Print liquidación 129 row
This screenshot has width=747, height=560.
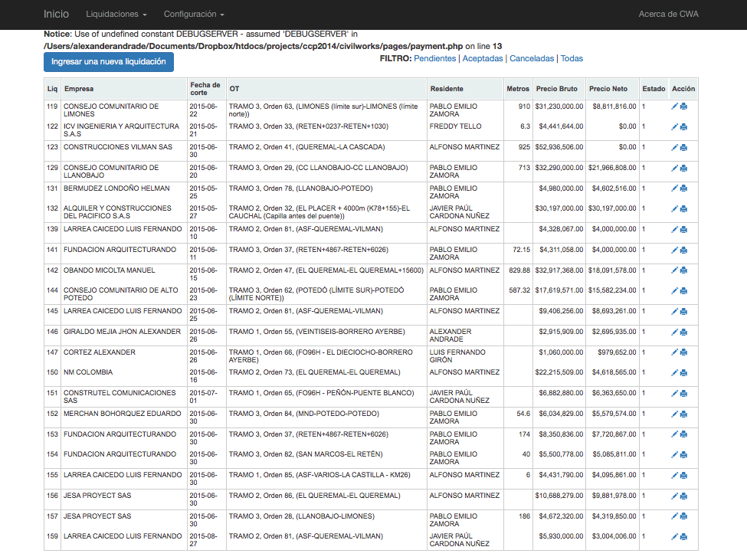tap(683, 168)
